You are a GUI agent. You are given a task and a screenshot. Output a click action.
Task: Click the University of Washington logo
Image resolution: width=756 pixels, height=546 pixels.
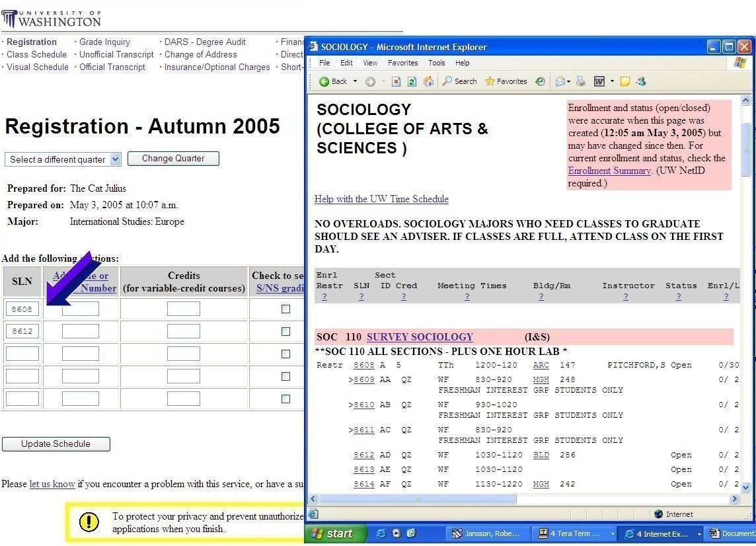pyautogui.click(x=51, y=19)
